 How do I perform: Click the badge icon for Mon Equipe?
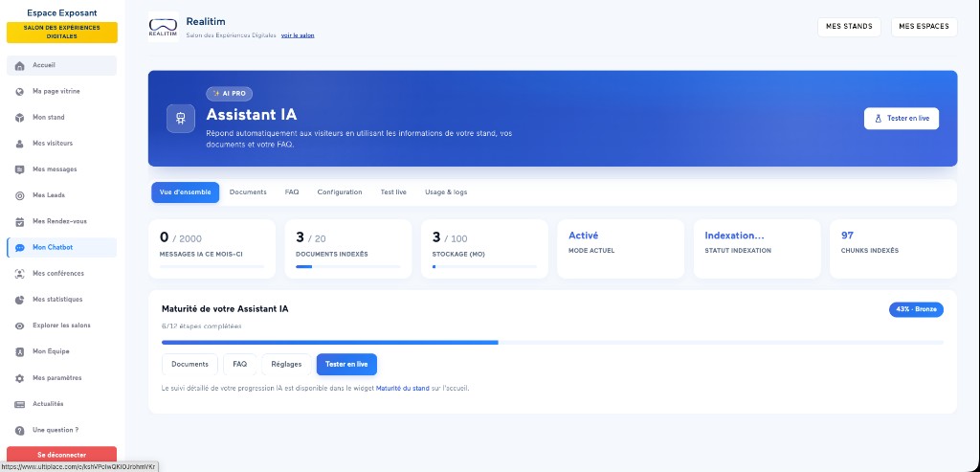tap(19, 352)
